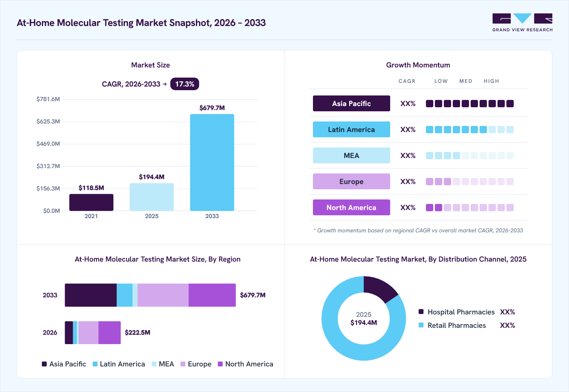Click the $679.7M total beside 2033 stacked bar
The height and width of the screenshot is (392, 569).
[253, 295]
